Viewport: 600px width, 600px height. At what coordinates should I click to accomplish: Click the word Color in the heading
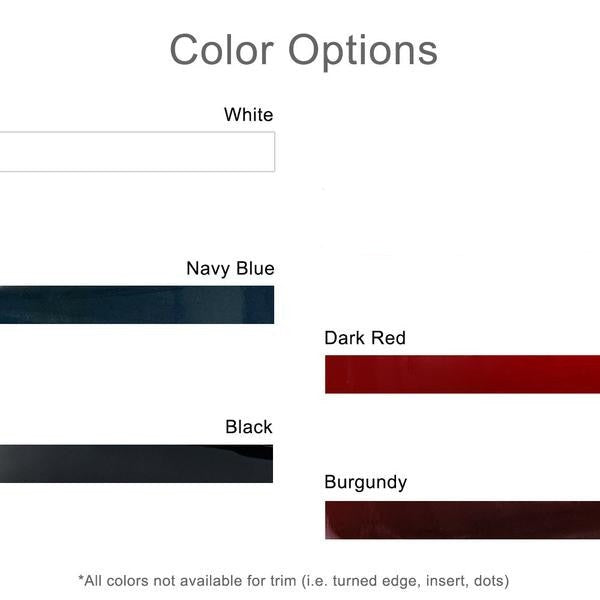(x=223, y=50)
